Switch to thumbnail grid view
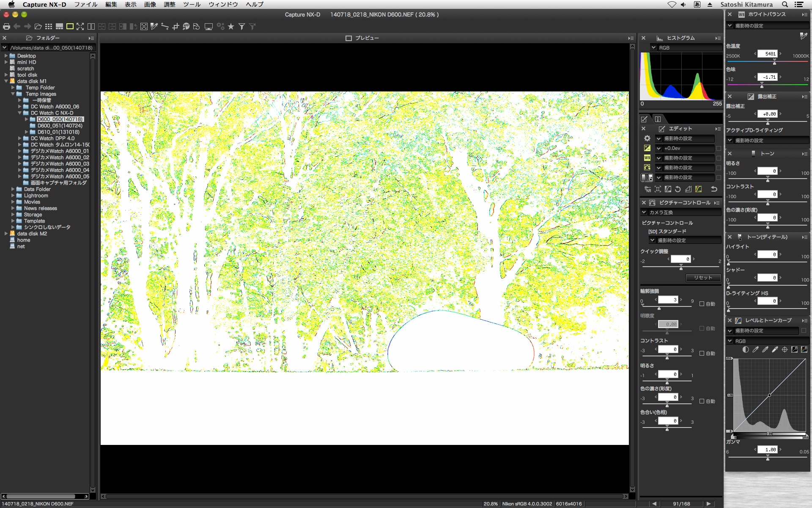Screen dimensions: 812x508 click(49, 27)
